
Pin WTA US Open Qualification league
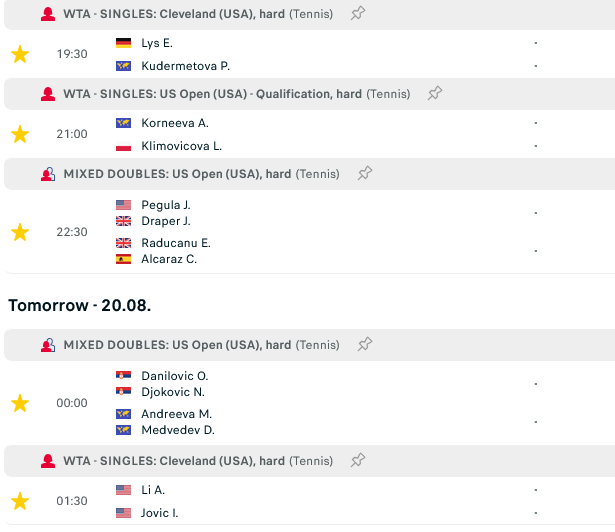[434, 94]
